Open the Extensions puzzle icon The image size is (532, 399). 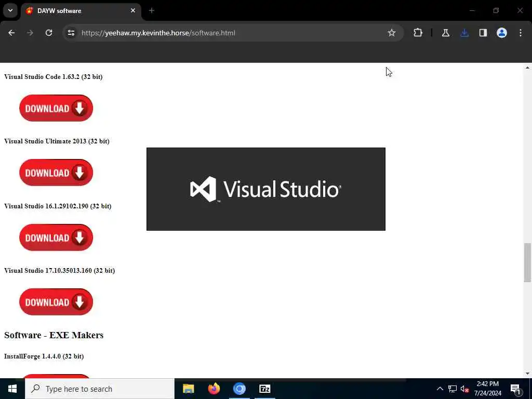point(418,33)
